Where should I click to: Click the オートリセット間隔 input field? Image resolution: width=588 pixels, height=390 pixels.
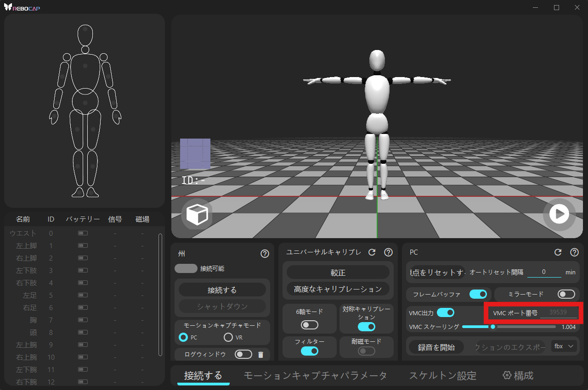[x=544, y=272]
